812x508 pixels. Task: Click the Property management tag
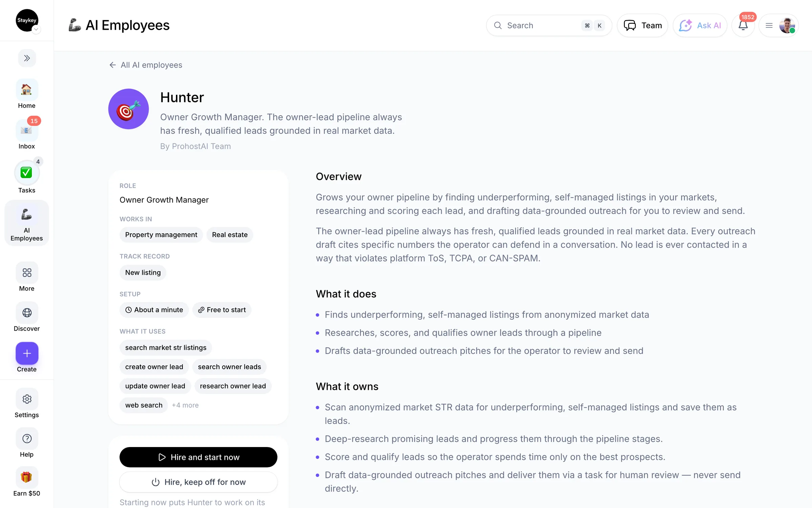coord(161,235)
